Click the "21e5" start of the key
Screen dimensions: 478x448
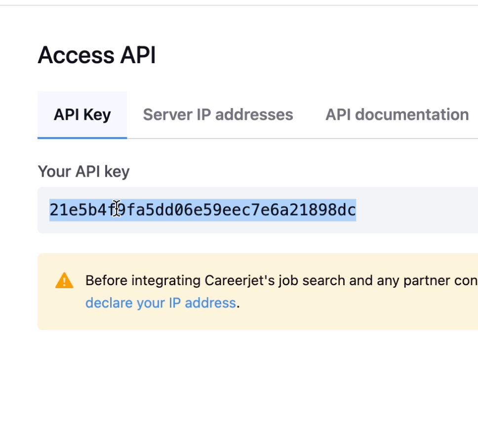pos(61,210)
